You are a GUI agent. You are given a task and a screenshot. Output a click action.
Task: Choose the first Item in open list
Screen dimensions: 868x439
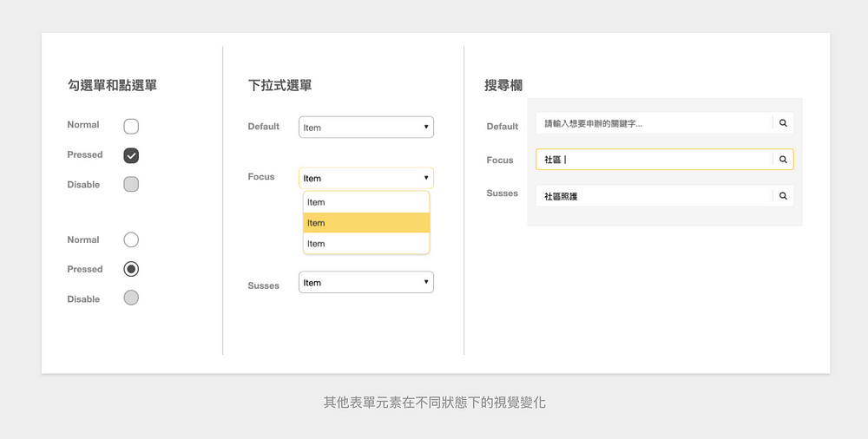366,202
